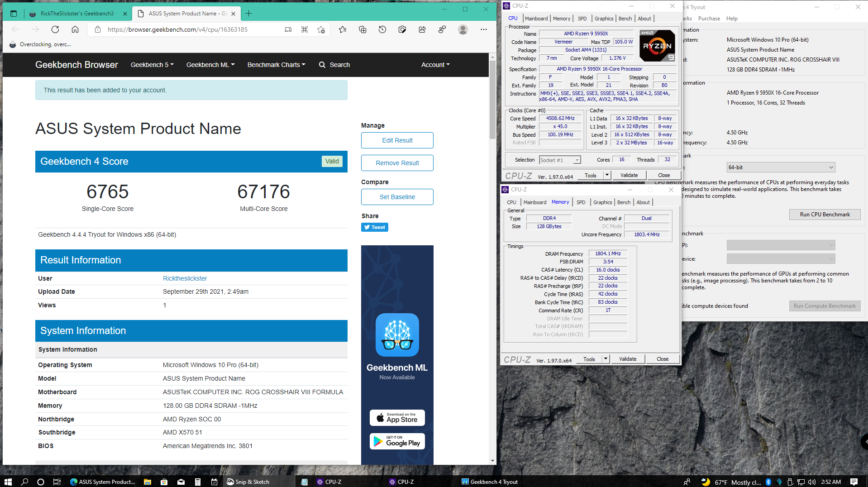This screenshot has height=487, width=868.
Task: Click the app-available (cast) icon in address bar
Action: point(288,29)
